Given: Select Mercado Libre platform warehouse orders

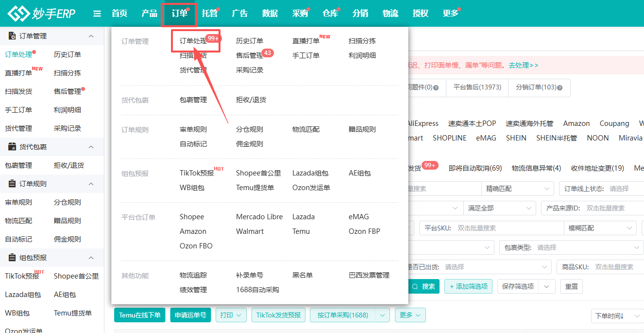Looking at the screenshot, I should point(259,217).
